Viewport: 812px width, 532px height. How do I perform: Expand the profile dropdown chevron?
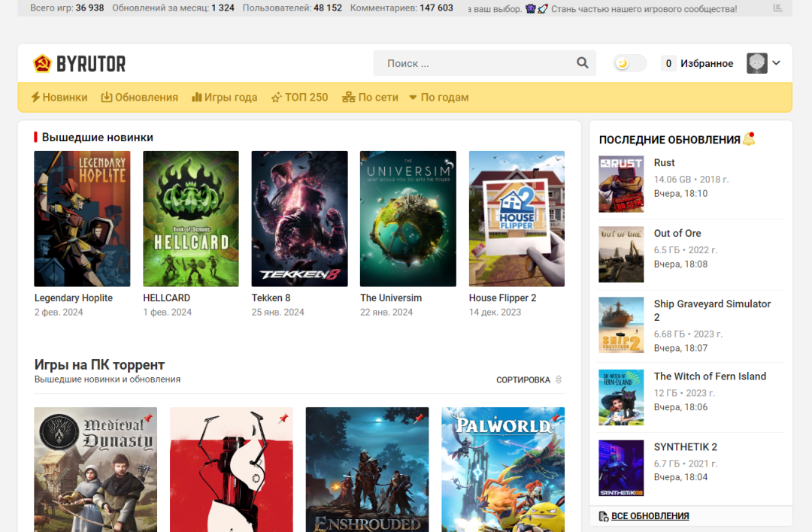coord(776,62)
